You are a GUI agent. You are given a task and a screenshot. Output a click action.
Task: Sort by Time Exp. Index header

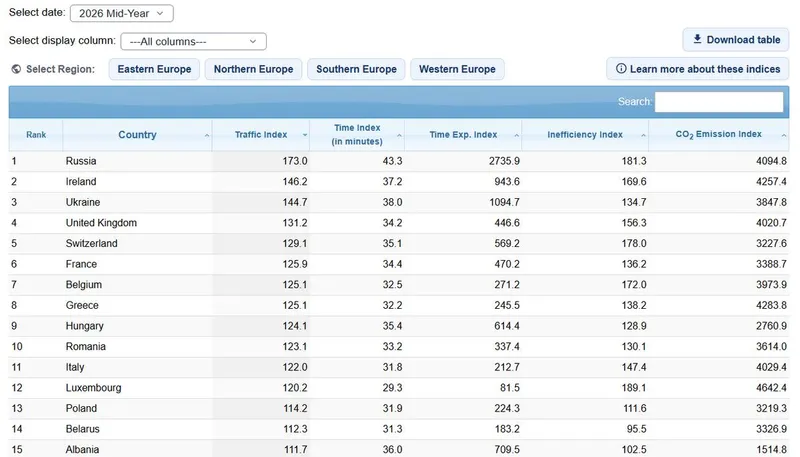click(x=463, y=135)
